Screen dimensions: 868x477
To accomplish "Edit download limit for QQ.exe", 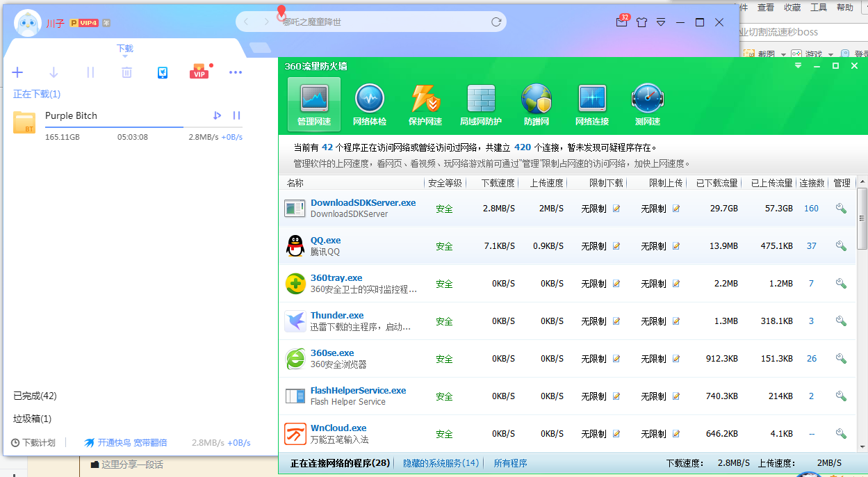I will (x=616, y=246).
